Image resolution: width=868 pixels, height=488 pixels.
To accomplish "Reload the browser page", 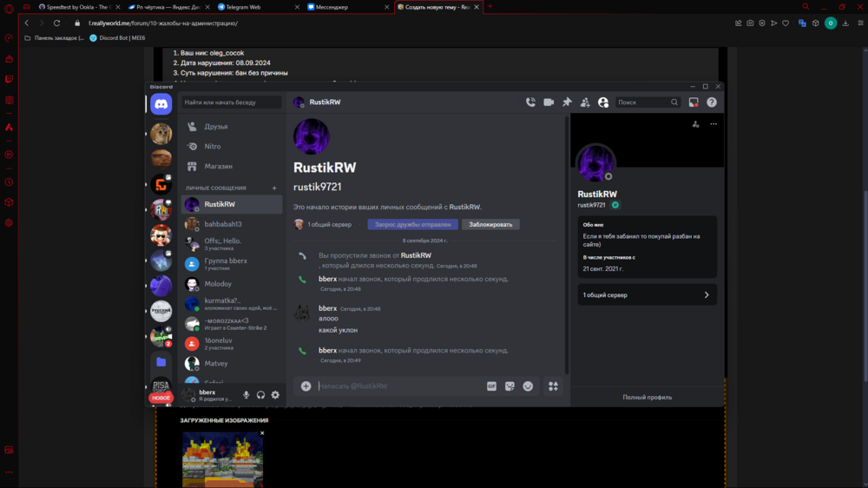I will [x=56, y=23].
